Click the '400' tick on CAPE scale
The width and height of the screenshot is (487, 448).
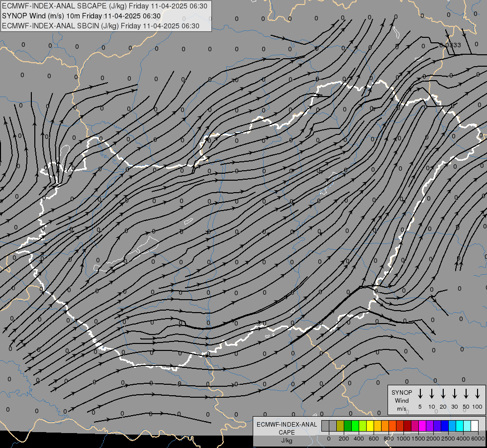coord(359,439)
